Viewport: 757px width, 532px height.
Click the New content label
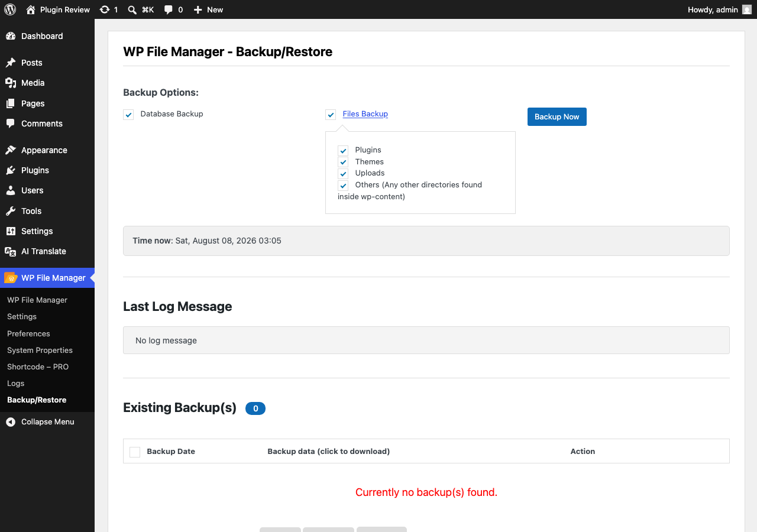tap(215, 9)
